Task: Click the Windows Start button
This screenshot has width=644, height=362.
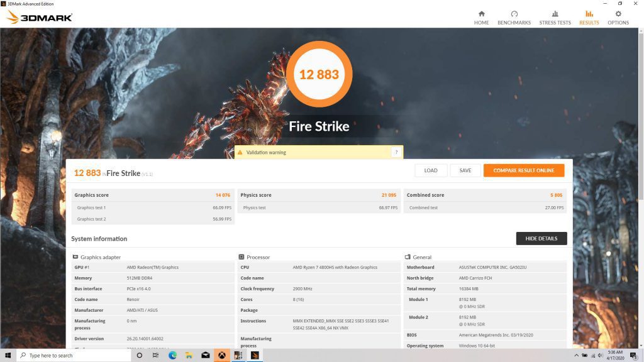Action: pyautogui.click(x=8, y=355)
